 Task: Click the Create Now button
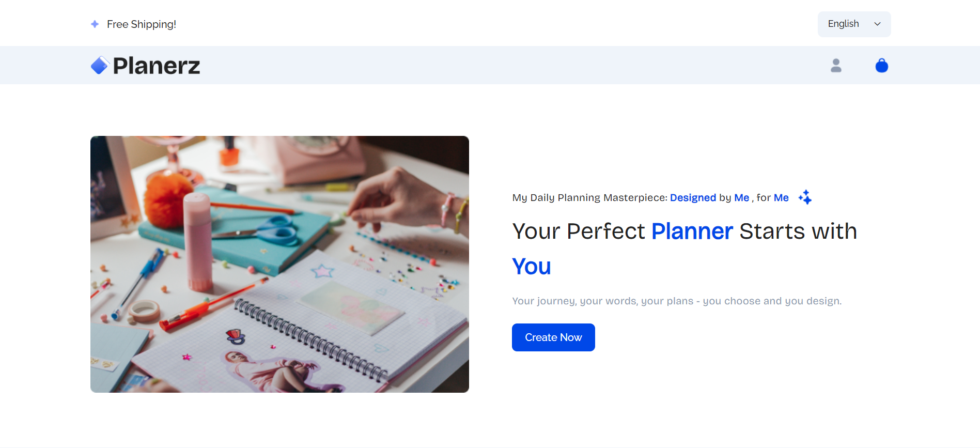(x=553, y=337)
